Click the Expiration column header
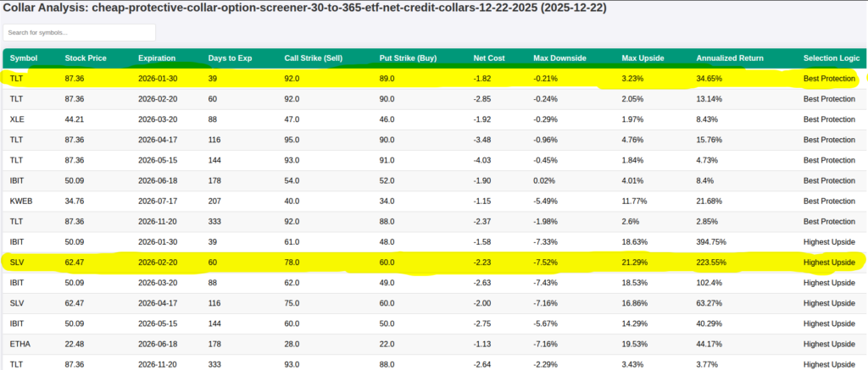Image resolution: width=868 pixels, height=370 pixels. pos(157,58)
